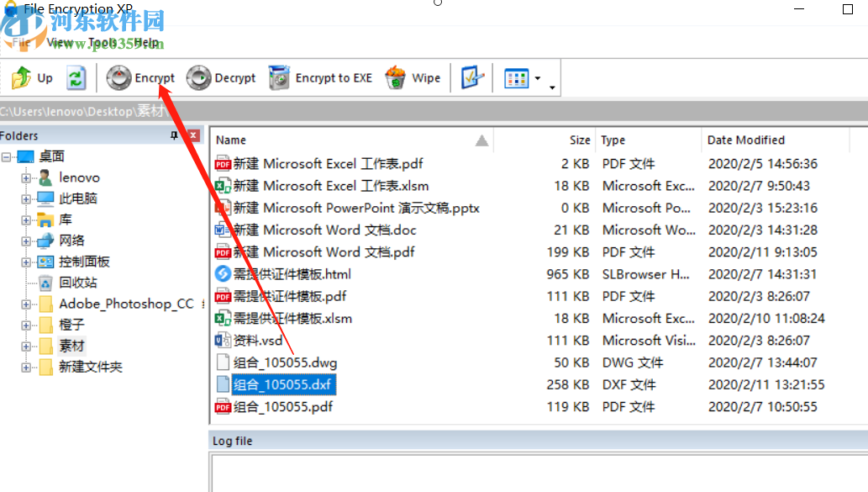Select 素材 folder in tree
The width and height of the screenshot is (868, 492).
coord(72,347)
